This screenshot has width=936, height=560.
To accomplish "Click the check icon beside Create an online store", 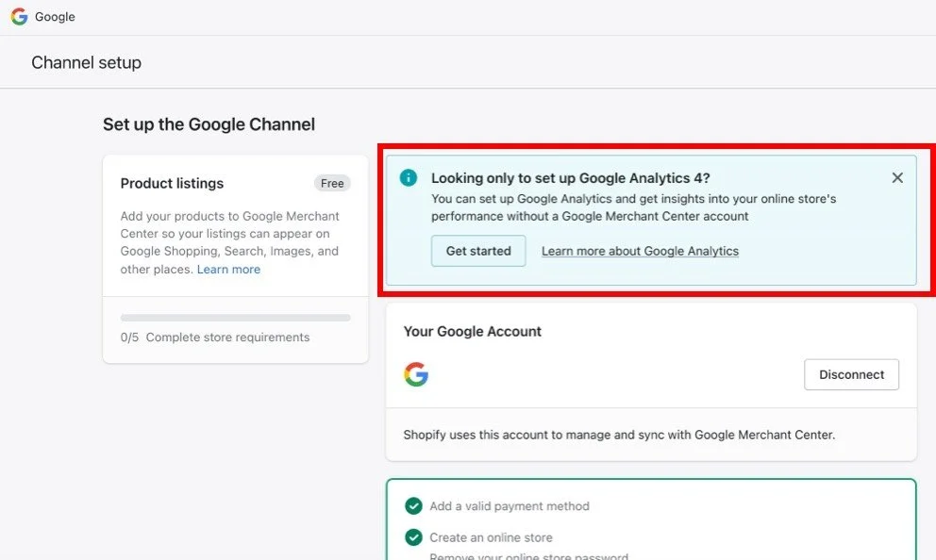I will tap(413, 537).
